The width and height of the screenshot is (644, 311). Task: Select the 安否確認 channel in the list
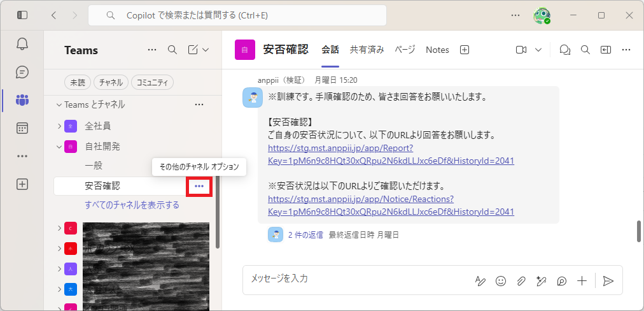132,186
